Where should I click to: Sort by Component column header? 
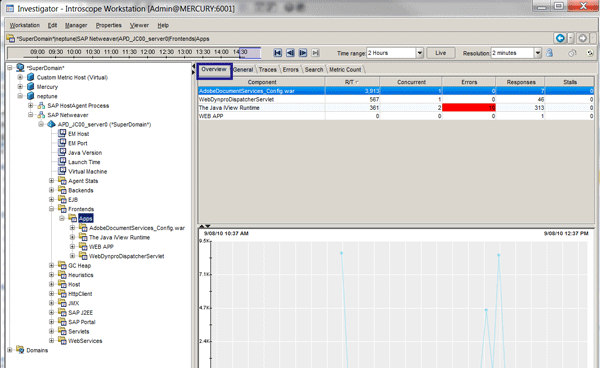(x=262, y=82)
